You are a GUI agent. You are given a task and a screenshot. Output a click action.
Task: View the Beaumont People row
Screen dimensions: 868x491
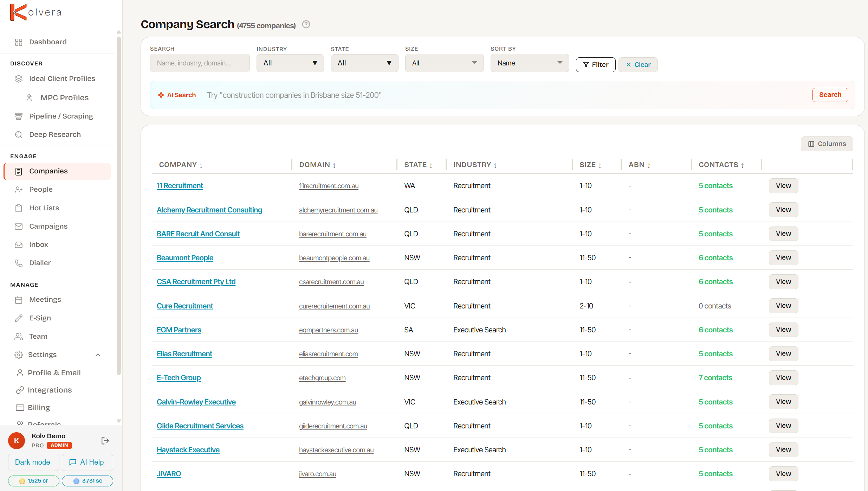tap(783, 258)
